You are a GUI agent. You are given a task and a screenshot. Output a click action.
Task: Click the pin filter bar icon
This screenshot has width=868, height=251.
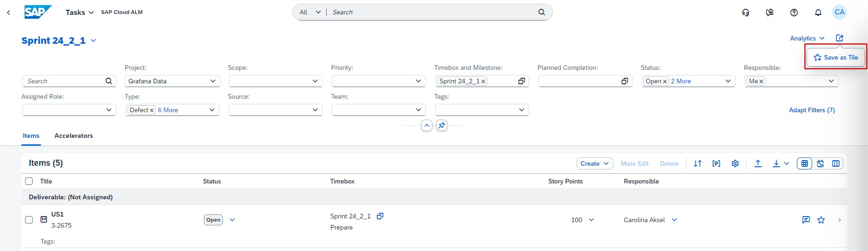[442, 125]
